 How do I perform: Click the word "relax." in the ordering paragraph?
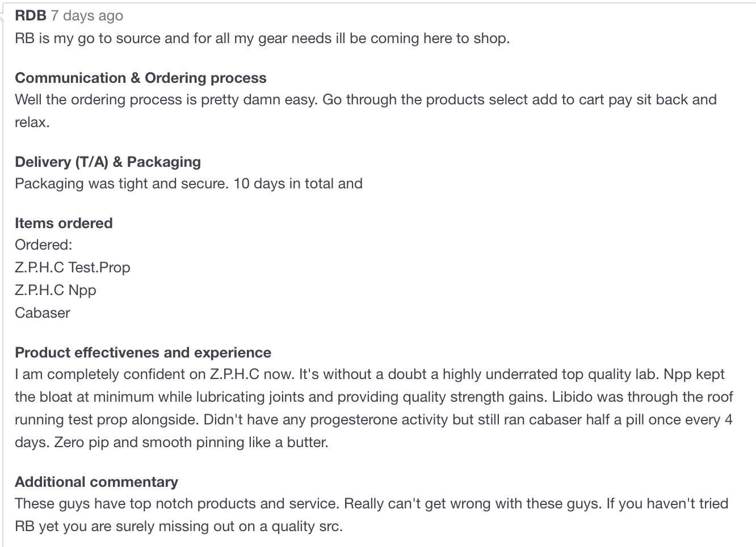(32, 122)
